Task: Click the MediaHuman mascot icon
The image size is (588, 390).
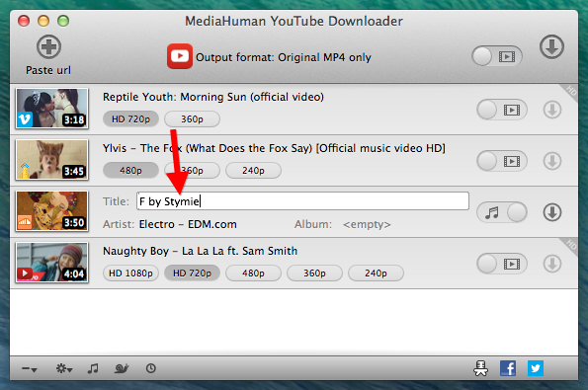Action: click(x=480, y=368)
